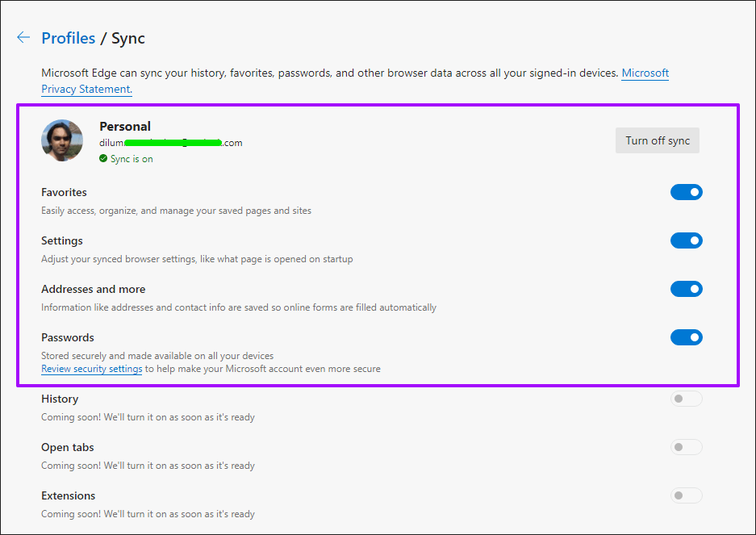Switch off the Passwords sync toggle

[x=686, y=337]
